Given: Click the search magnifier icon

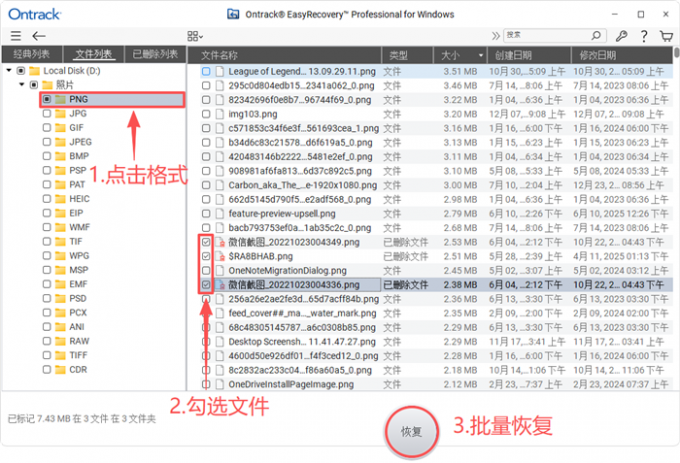Looking at the screenshot, I should (596, 35).
